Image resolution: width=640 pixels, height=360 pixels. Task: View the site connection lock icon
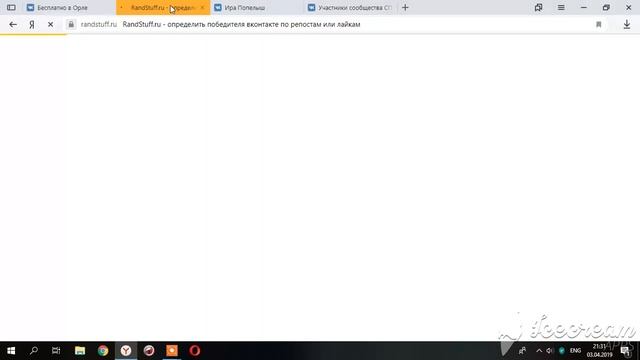point(71,24)
